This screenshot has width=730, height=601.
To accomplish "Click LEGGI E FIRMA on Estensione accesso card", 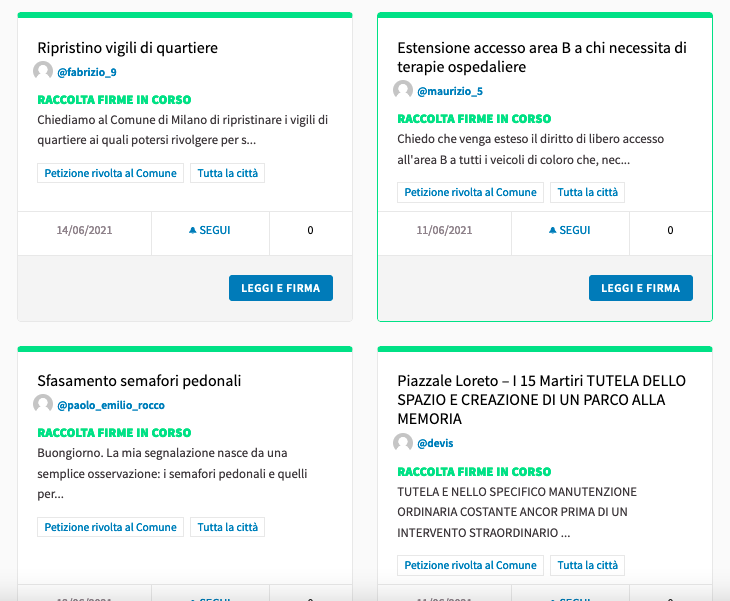I will pos(641,288).
